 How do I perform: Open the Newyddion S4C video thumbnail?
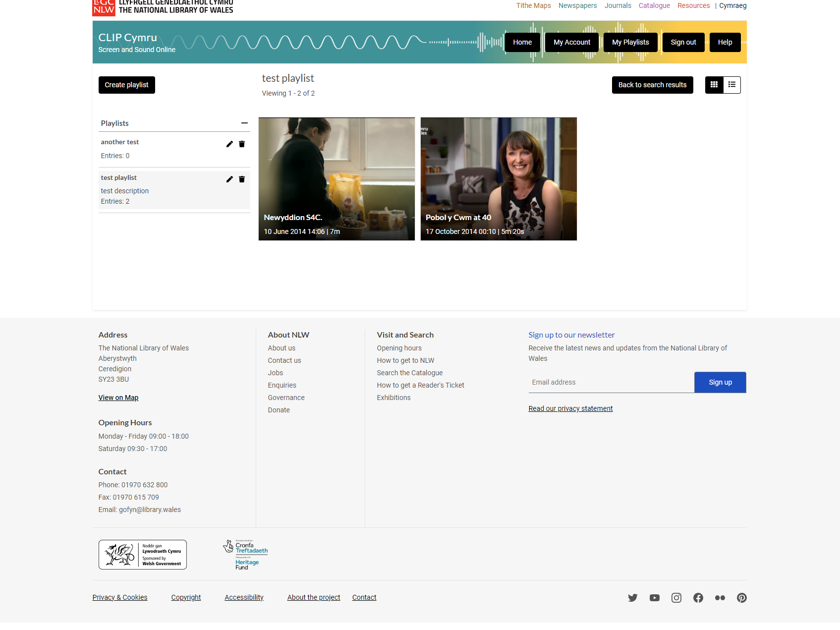click(x=336, y=179)
